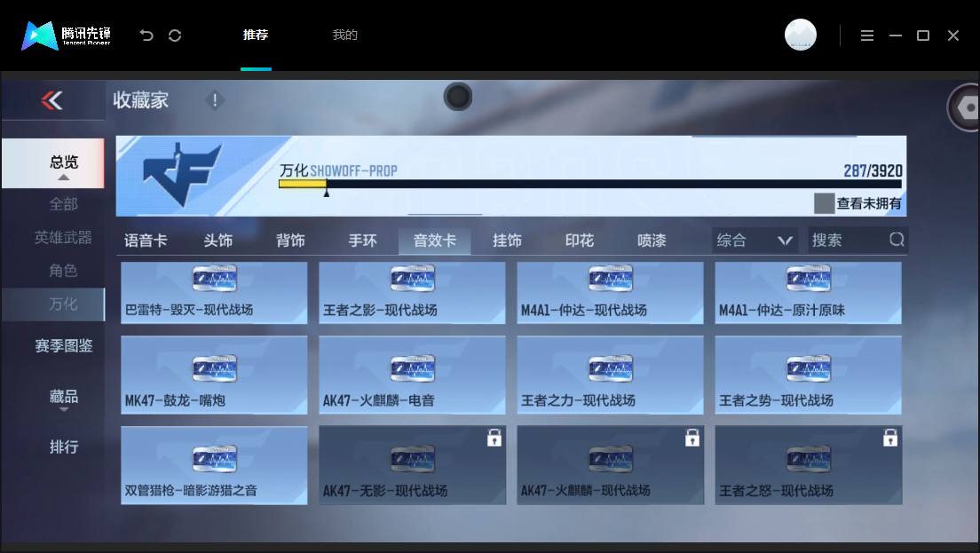The image size is (980, 553).
Task: Open the 综合 sort dropdown
Action: [x=755, y=240]
